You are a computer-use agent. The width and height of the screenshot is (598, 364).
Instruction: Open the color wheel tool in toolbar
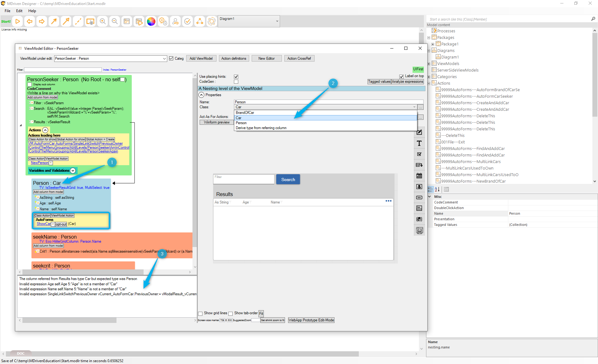151,21
